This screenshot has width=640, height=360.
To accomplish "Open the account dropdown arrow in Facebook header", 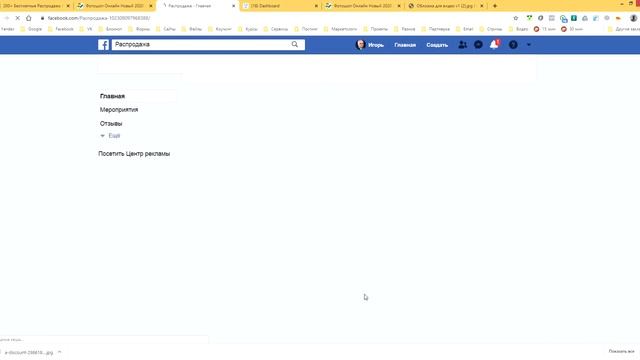I will 529,45.
